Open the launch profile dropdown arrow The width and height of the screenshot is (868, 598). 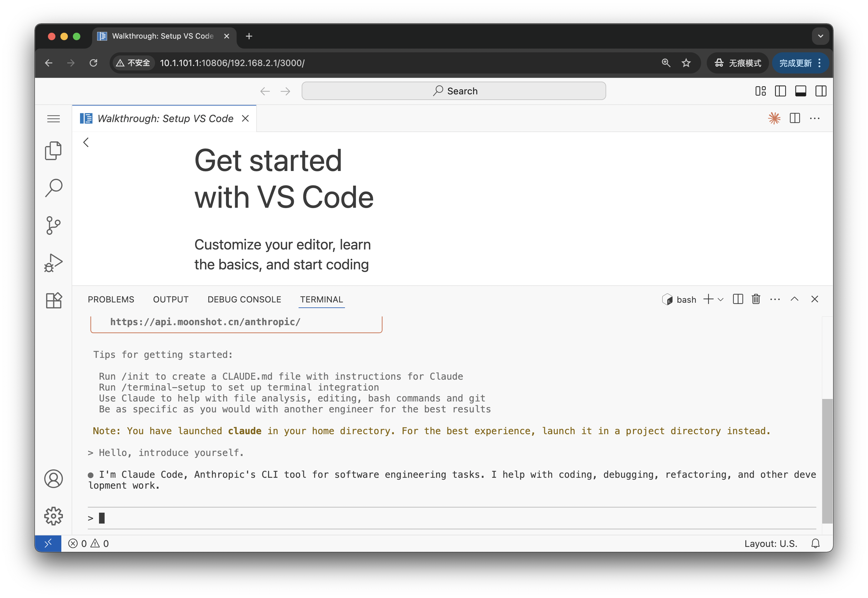pos(720,299)
